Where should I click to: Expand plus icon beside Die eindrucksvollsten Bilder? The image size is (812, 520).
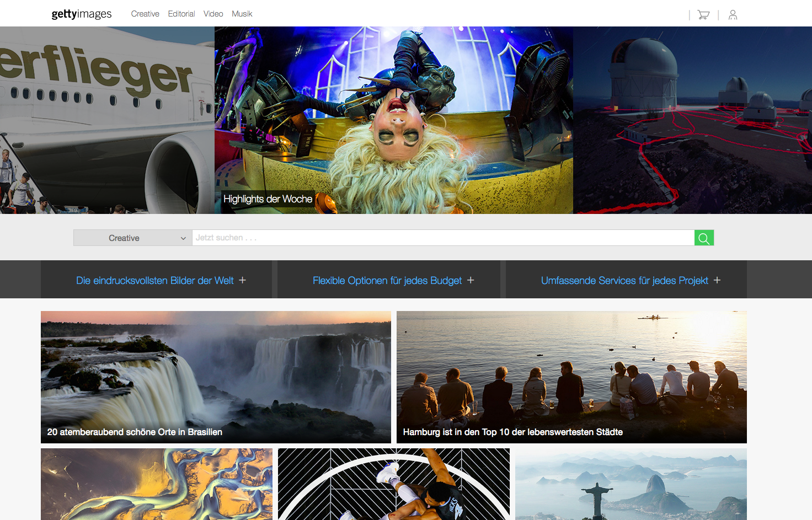point(242,280)
